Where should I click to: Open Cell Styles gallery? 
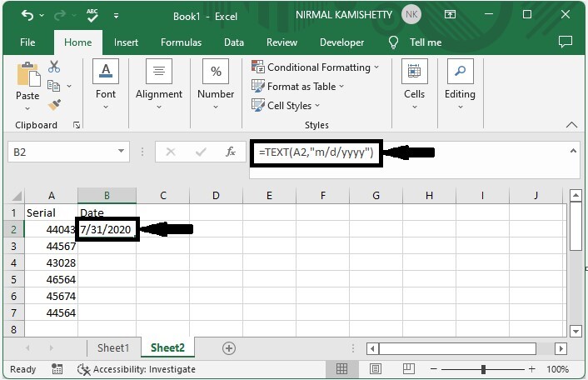(x=286, y=105)
